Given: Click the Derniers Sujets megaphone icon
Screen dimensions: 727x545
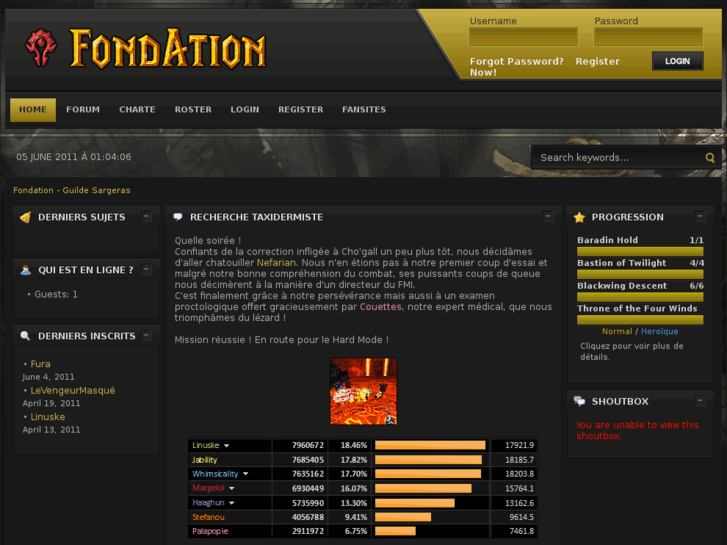Looking at the screenshot, I should click(26, 217).
